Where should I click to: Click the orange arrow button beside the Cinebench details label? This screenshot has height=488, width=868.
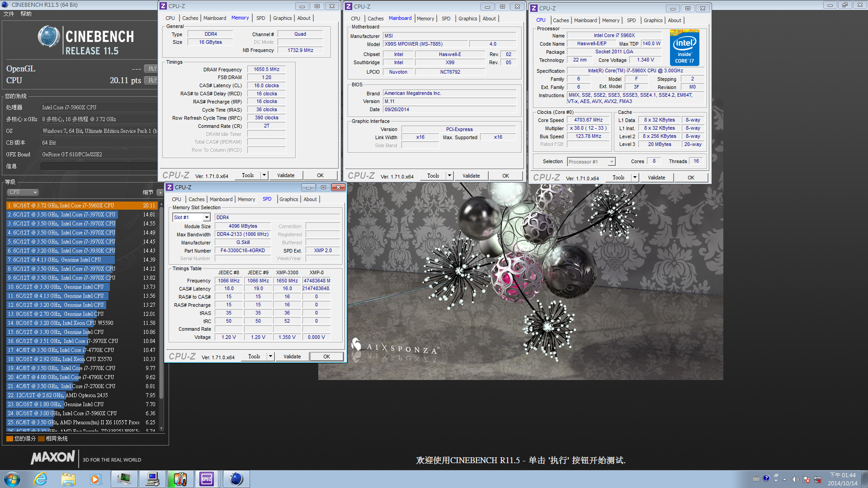(x=160, y=192)
